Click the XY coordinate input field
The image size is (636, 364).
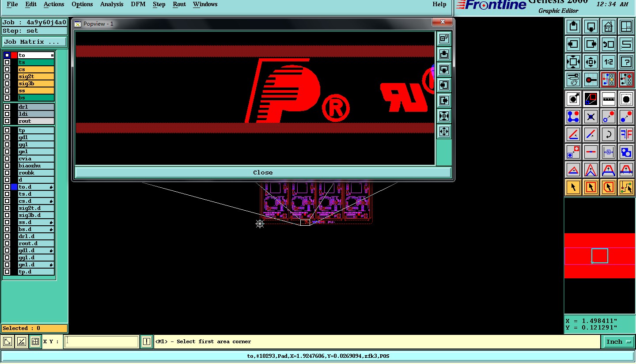[x=101, y=341]
